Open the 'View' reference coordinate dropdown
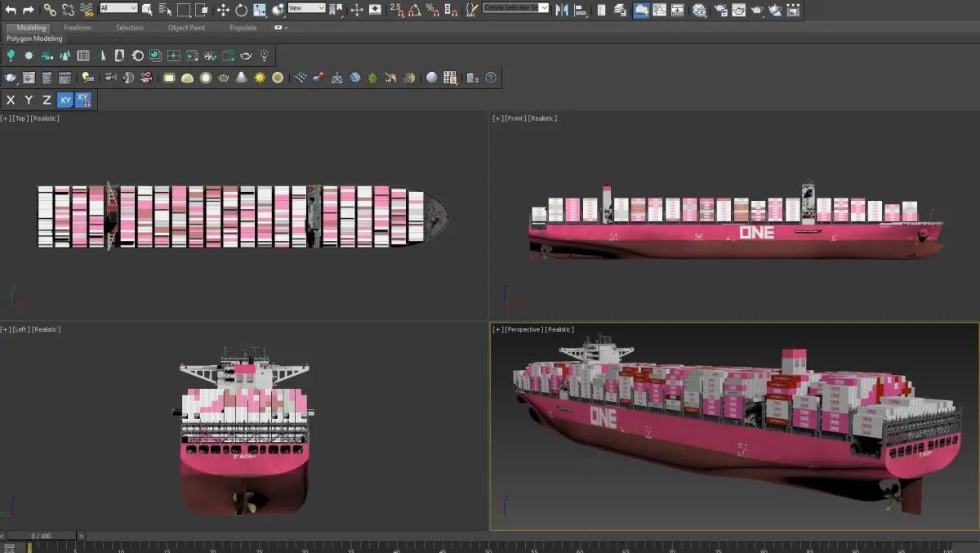The height and width of the screenshot is (553, 980). click(306, 7)
